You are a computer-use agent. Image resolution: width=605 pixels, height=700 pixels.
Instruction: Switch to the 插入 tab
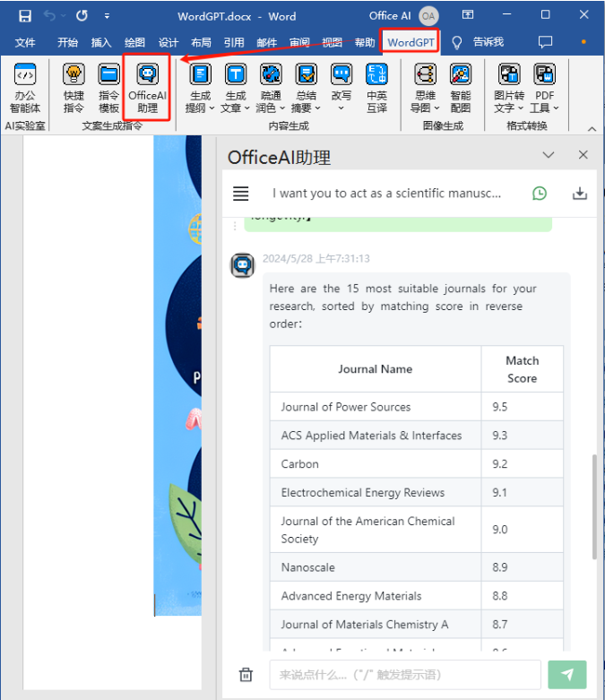pyautogui.click(x=101, y=42)
